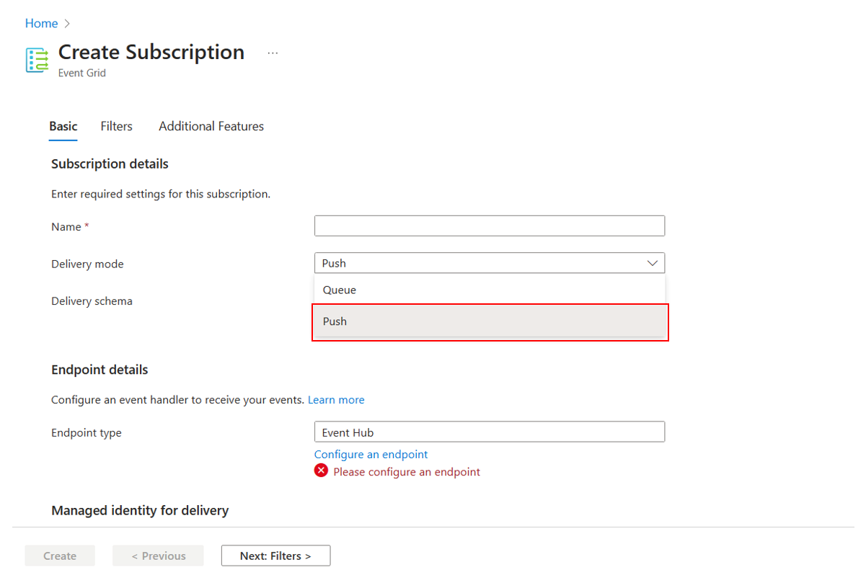
Task: Click the Endpoint type field showing Event Hub
Action: tap(489, 431)
